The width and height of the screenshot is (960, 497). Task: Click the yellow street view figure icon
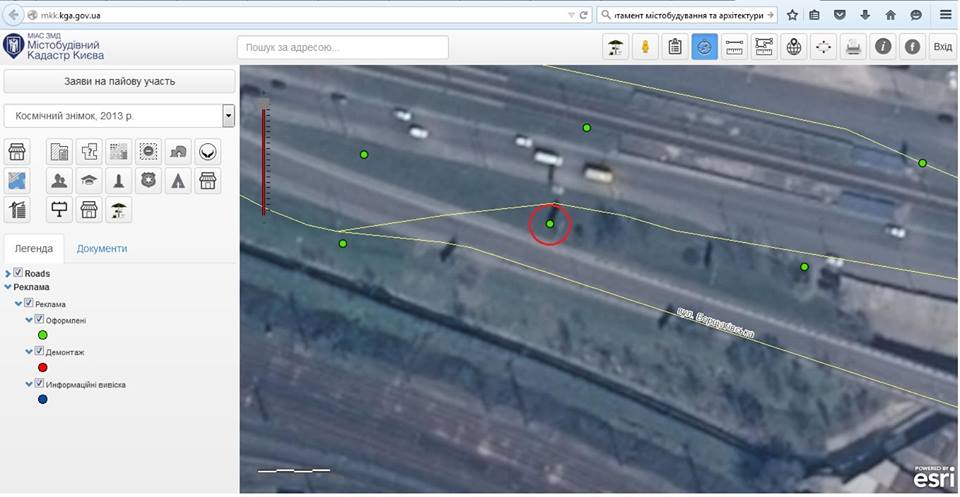pyautogui.click(x=645, y=47)
